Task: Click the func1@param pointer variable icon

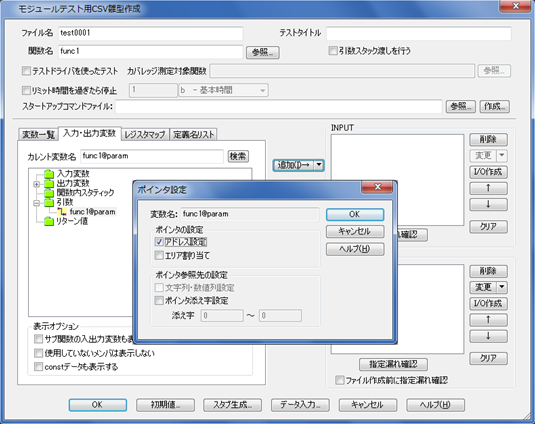Action: click(x=62, y=212)
